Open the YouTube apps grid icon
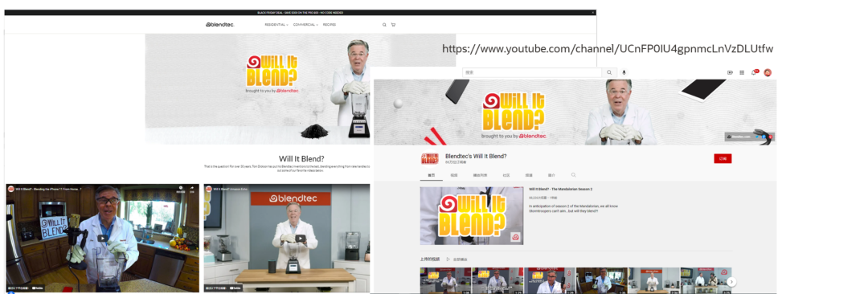This screenshot has height=294, width=868. 742,72
